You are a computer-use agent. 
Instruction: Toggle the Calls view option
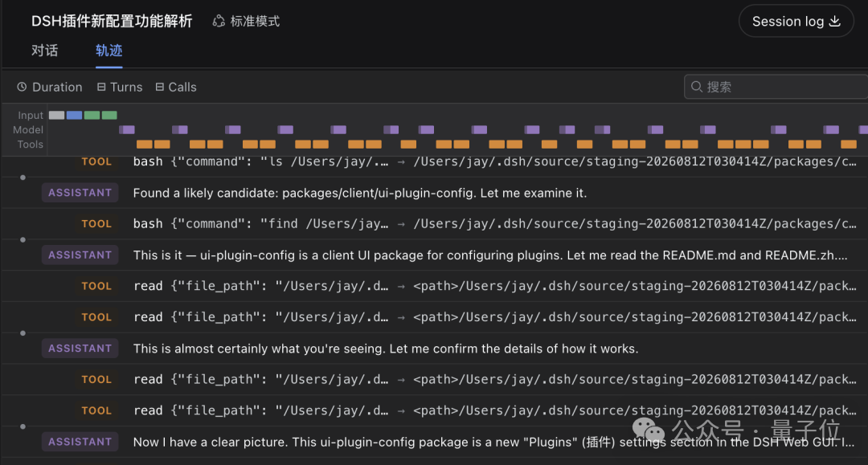point(176,88)
